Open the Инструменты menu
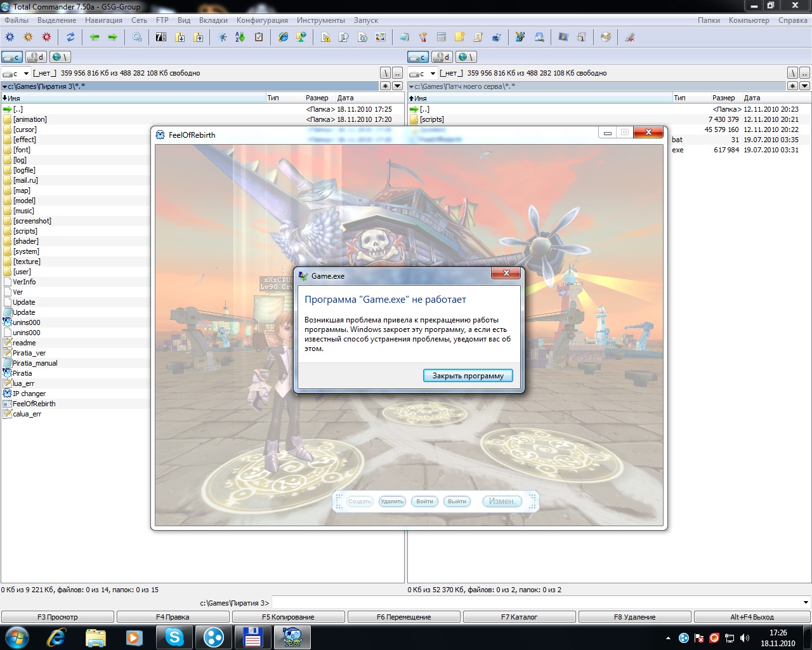 [321, 20]
